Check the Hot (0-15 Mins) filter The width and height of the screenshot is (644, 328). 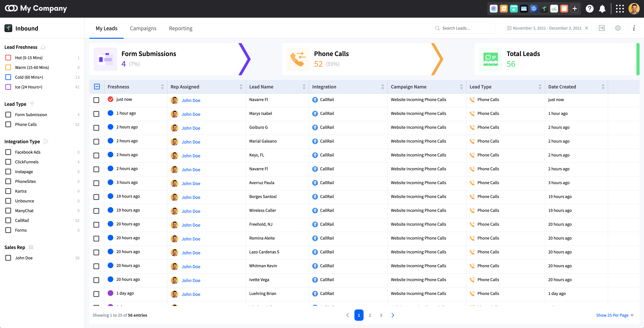click(x=8, y=58)
